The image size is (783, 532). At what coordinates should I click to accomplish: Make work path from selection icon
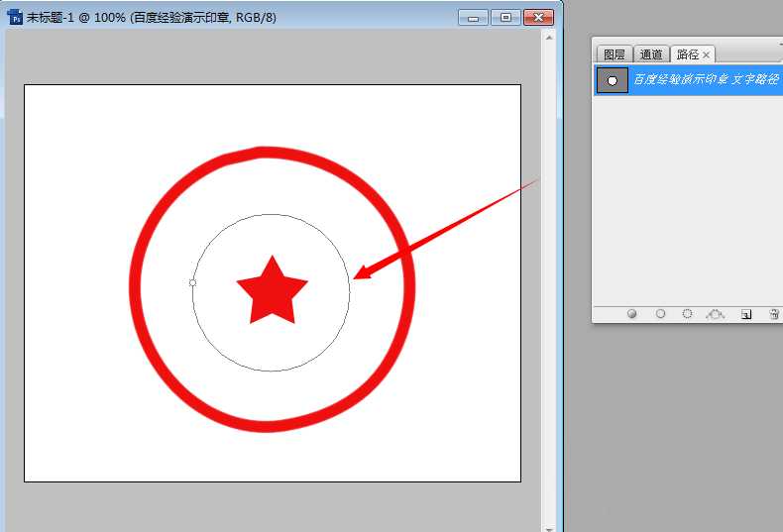(x=716, y=314)
